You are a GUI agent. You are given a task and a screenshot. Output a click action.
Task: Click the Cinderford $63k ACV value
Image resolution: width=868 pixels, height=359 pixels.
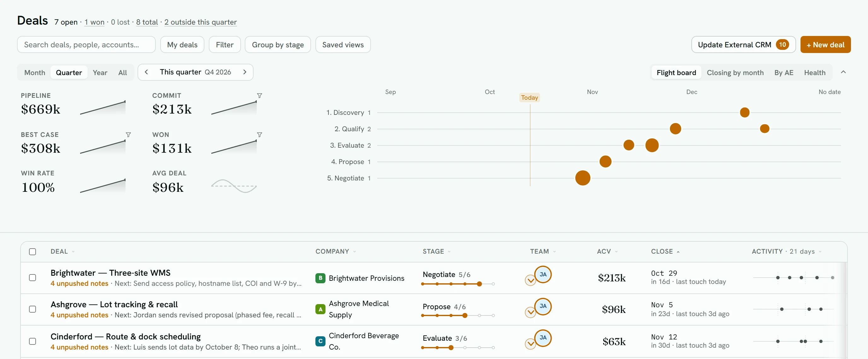tap(614, 342)
